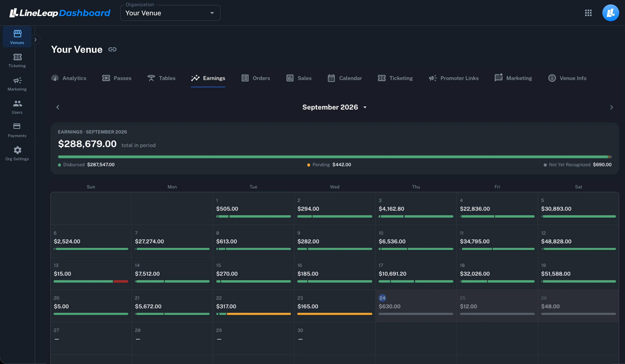Viewport: 625px width, 364px height.
Task: Open the Venue Info tab
Action: pyautogui.click(x=567, y=78)
